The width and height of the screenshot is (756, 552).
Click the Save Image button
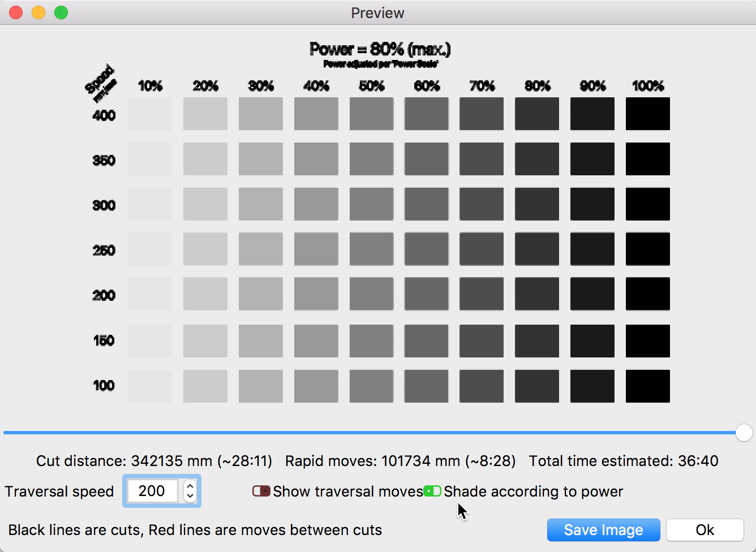pos(603,530)
